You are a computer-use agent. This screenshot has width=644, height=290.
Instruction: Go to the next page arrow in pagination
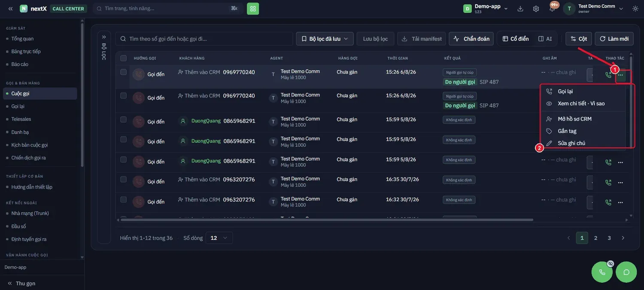click(x=623, y=238)
